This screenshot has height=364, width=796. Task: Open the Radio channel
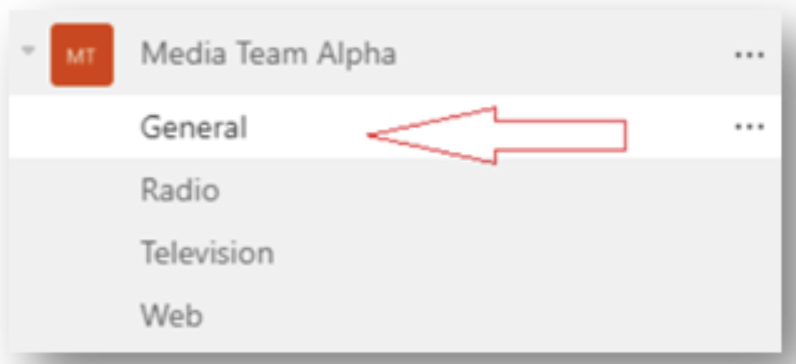180,190
